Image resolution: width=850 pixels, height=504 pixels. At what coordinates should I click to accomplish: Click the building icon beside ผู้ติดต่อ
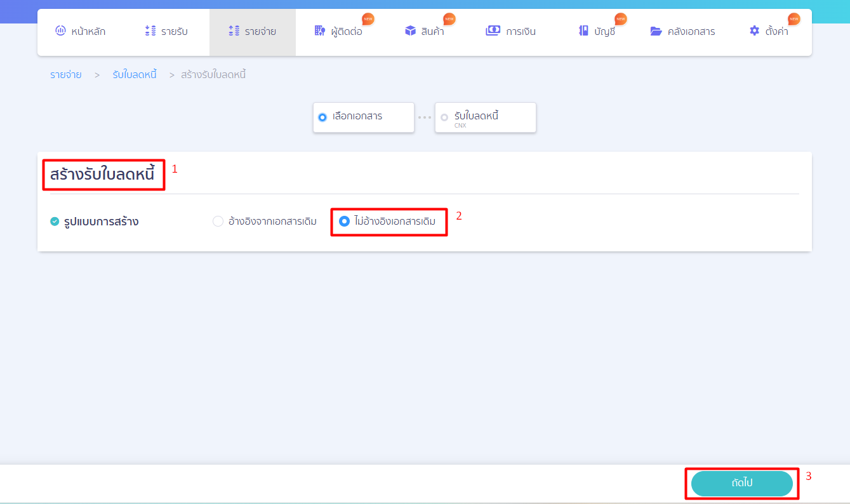coord(320,30)
